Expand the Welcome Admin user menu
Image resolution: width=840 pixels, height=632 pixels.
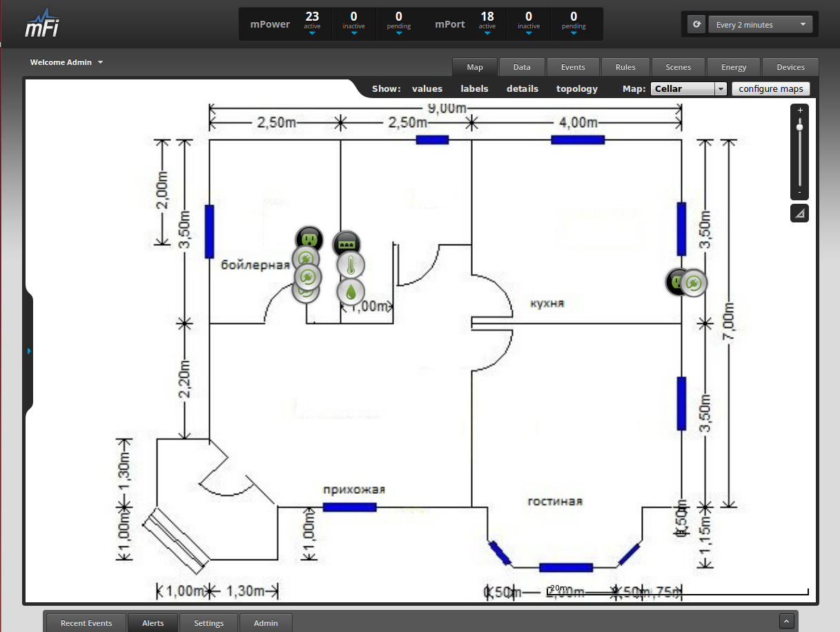[66, 62]
